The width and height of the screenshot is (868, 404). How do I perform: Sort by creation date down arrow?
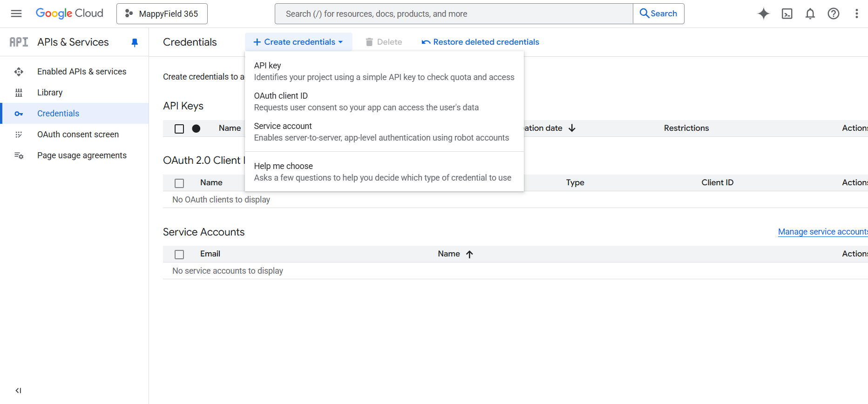pos(572,128)
